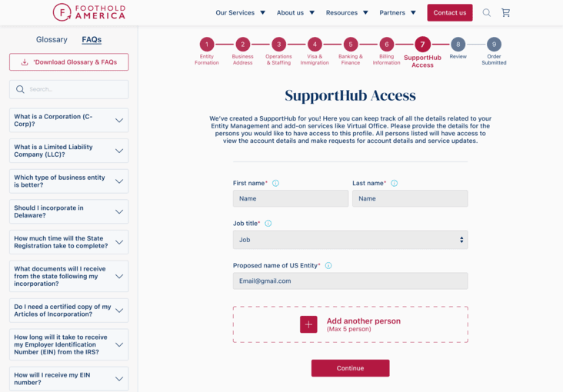Open the site search icon
Screen dimensions: 563x392
(486, 13)
